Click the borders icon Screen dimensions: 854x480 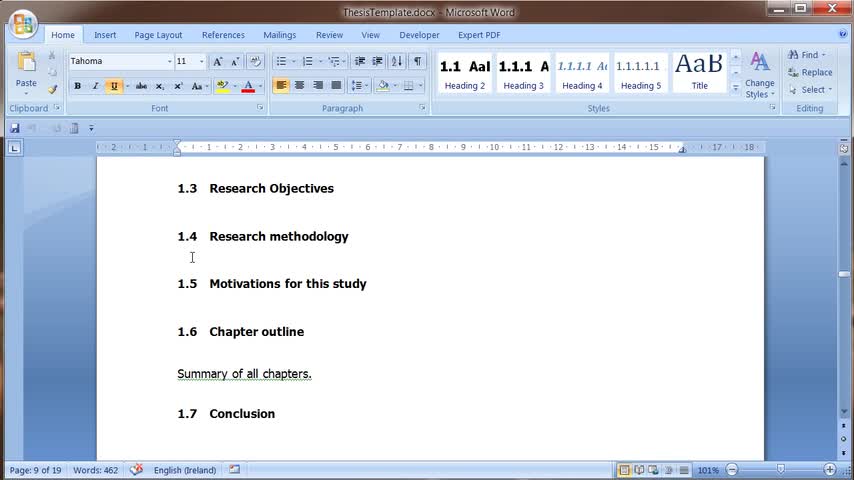[408, 86]
